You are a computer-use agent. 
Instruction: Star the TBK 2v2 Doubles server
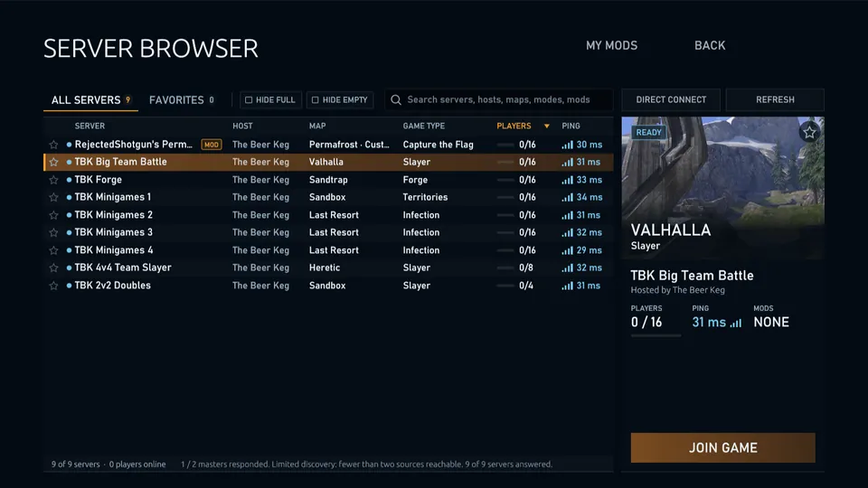click(53, 286)
